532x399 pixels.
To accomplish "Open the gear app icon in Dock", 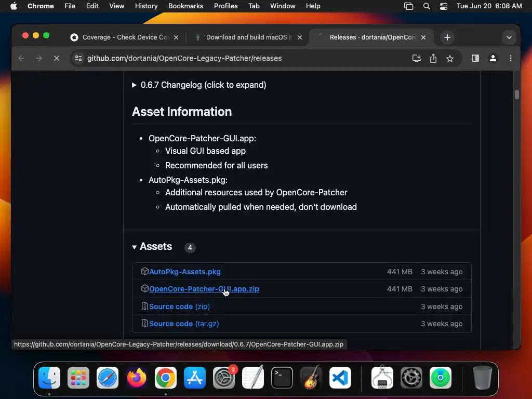I will coord(411,378).
